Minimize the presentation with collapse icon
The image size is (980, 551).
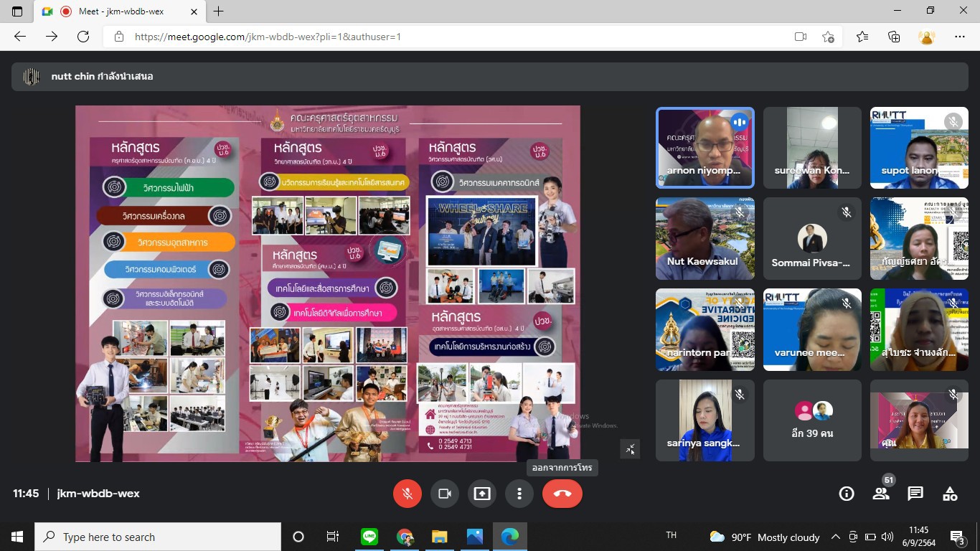pos(630,449)
